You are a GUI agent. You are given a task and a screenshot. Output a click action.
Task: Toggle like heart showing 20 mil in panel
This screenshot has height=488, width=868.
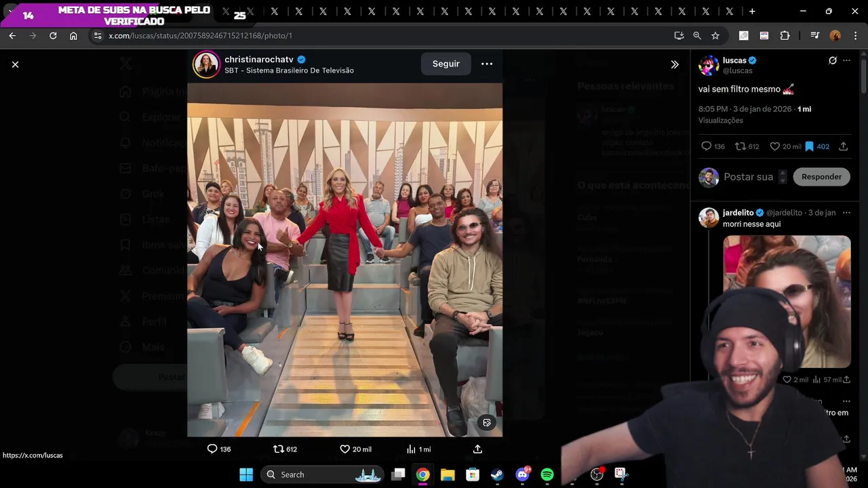[x=774, y=146]
